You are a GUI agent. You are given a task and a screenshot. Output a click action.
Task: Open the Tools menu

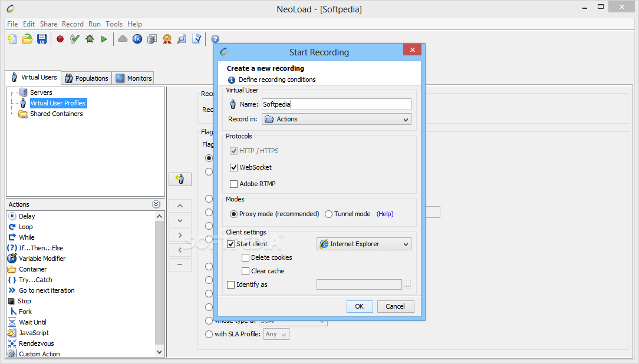click(114, 24)
